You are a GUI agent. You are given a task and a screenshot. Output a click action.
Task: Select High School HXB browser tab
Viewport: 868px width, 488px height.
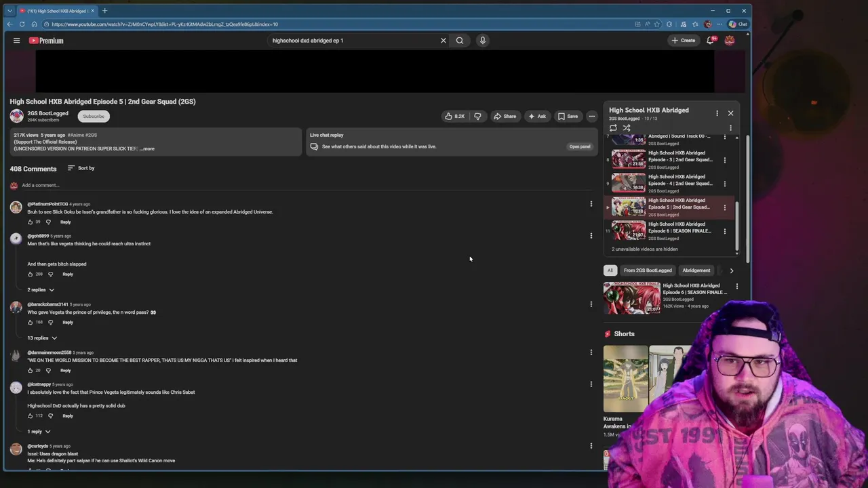(x=57, y=11)
